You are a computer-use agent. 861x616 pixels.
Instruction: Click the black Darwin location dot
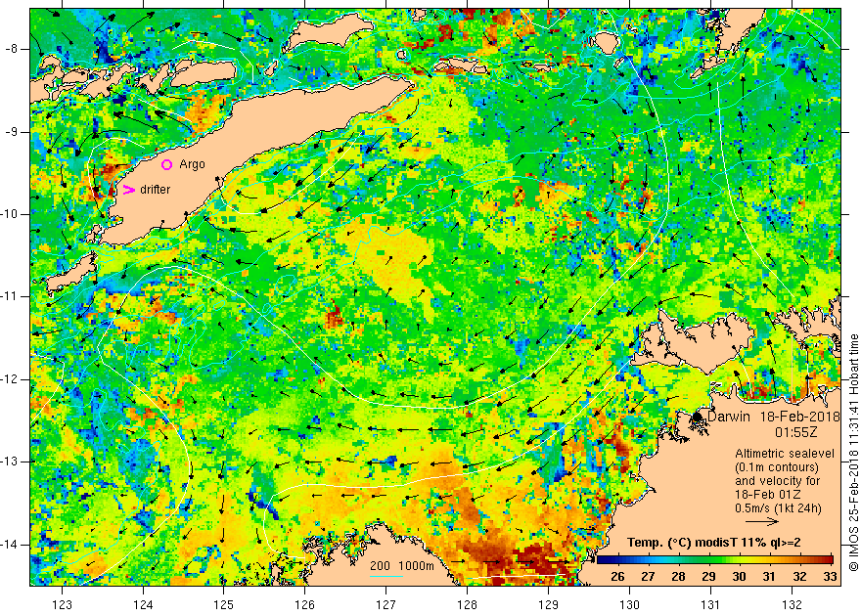[697, 417]
